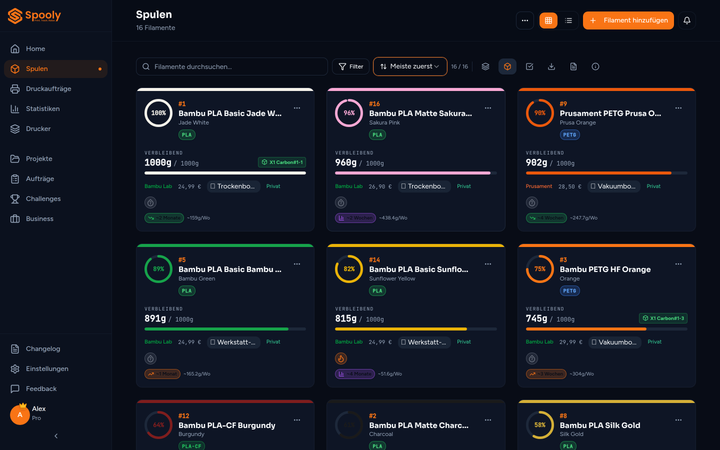Click the dry-timer icon on Sakura Pink card

point(341,202)
